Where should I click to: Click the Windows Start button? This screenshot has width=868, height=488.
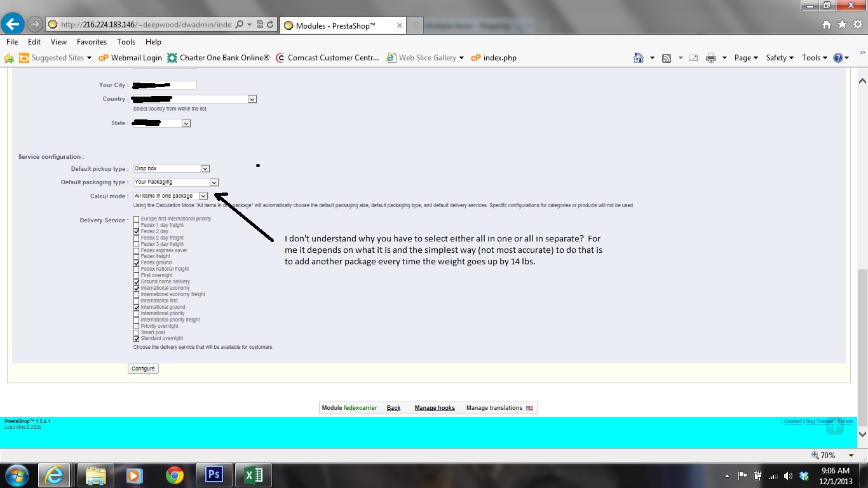point(17,475)
